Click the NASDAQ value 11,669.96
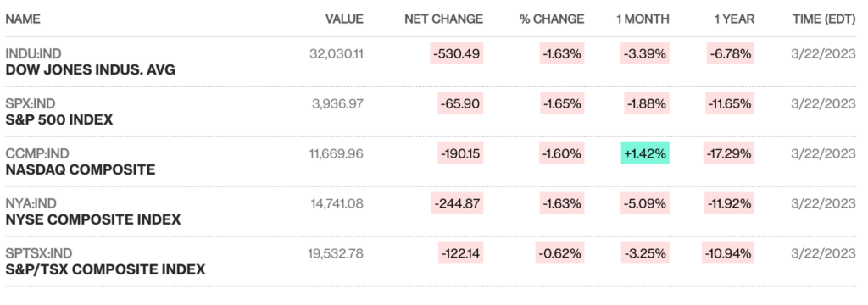868x305 pixels. pos(336,153)
